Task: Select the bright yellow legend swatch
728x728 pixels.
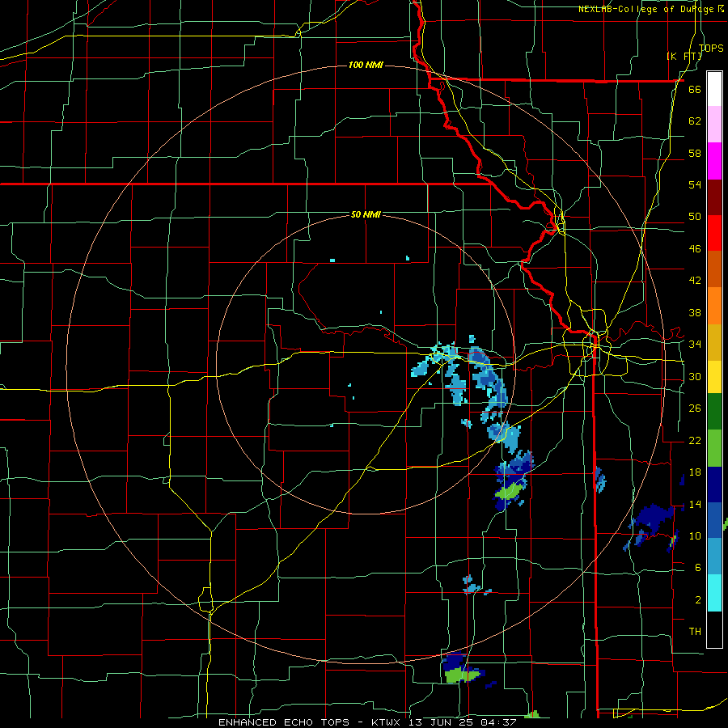Action: [714, 376]
